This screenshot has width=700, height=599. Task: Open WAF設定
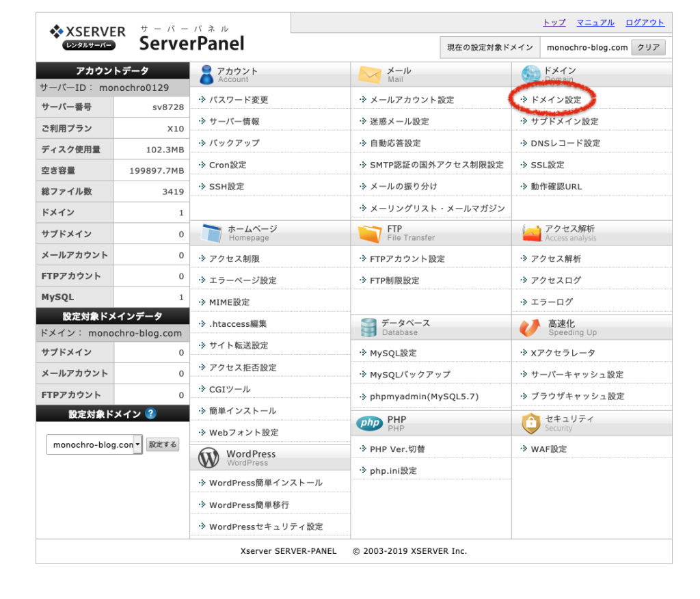pos(549,449)
